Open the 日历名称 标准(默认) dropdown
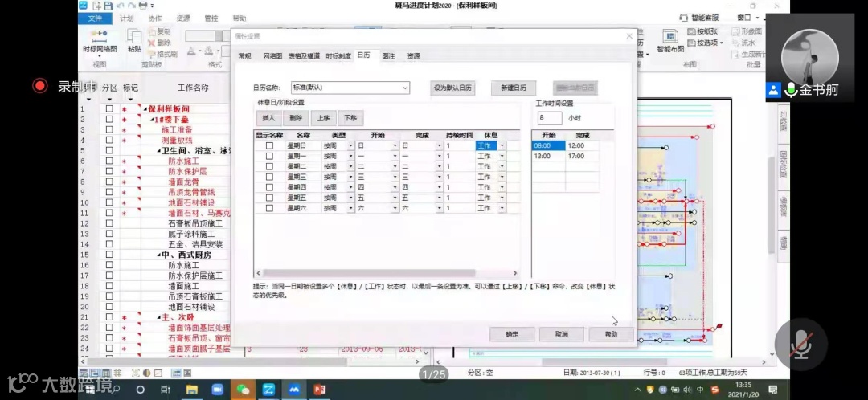 pos(405,88)
